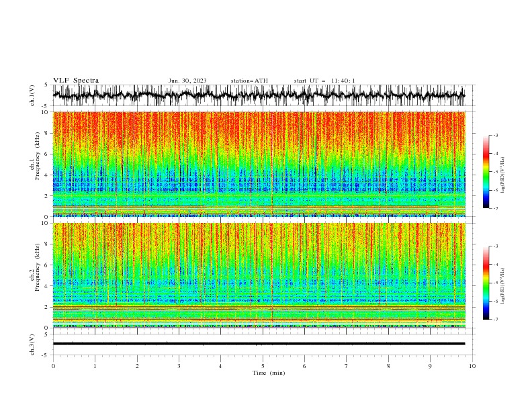Click the time axis tick label 5

[263, 366]
